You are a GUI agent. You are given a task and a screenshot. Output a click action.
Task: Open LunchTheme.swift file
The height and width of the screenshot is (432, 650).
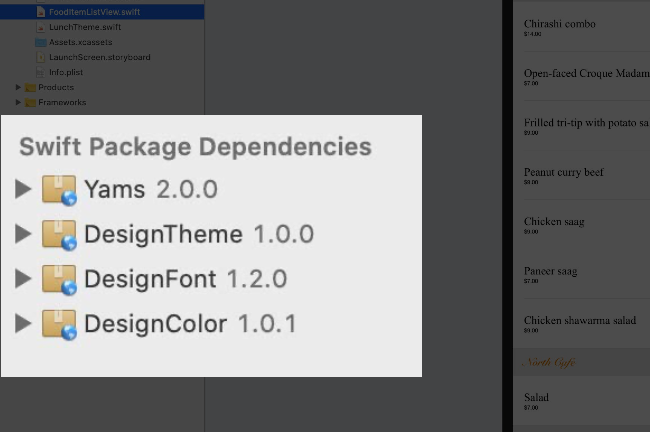click(x=85, y=27)
